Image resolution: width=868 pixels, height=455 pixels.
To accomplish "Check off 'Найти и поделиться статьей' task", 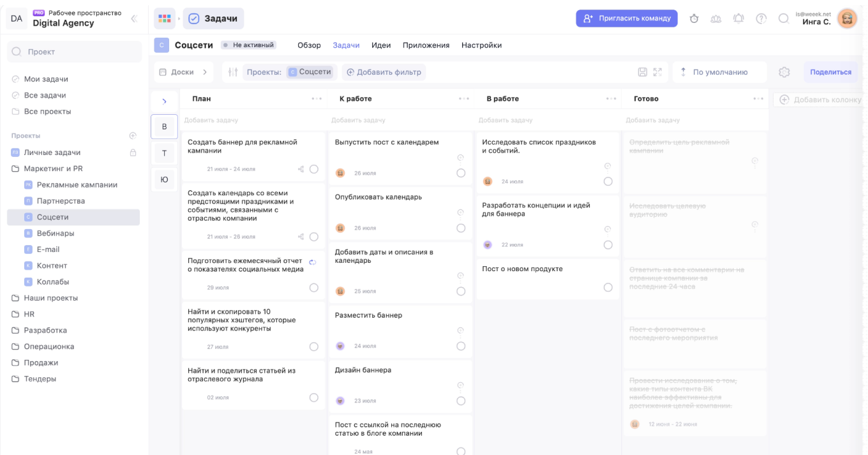I will [x=313, y=398].
